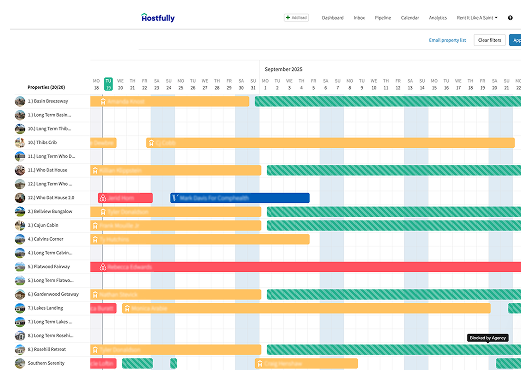Click the green blocked bar in Cajun Cabin row
Screen dimensions: 531x380
tap(394, 226)
